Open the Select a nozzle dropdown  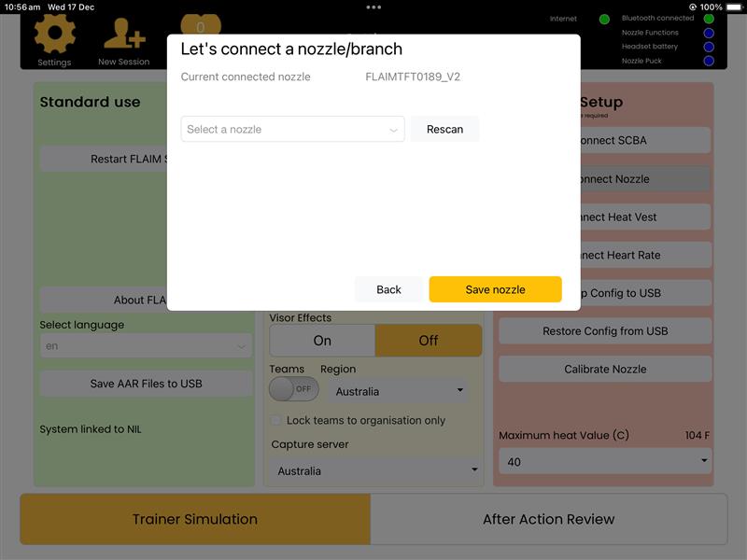[x=292, y=130]
